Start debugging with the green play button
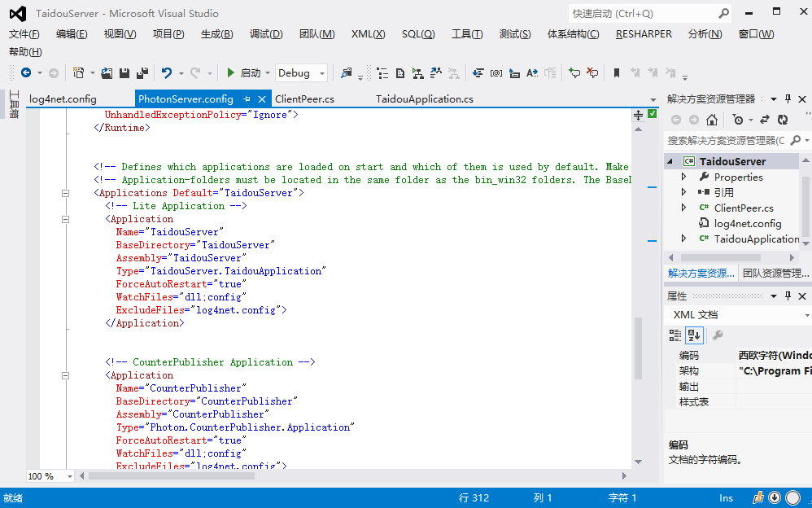812x508 pixels. click(x=231, y=73)
